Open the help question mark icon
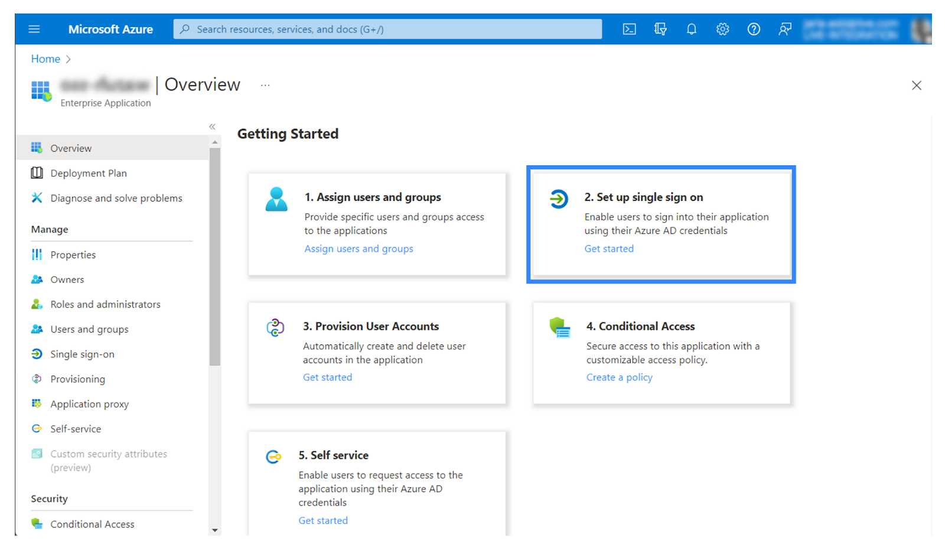945x560 pixels. pos(754,29)
